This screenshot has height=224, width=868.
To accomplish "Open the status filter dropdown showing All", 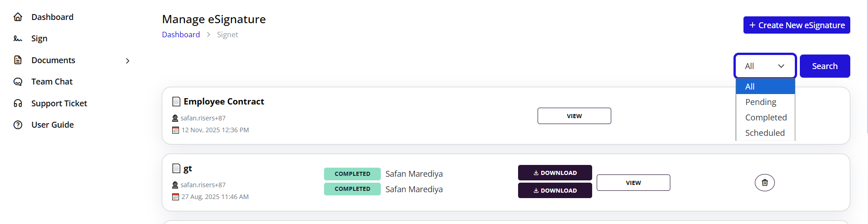I will [x=765, y=66].
